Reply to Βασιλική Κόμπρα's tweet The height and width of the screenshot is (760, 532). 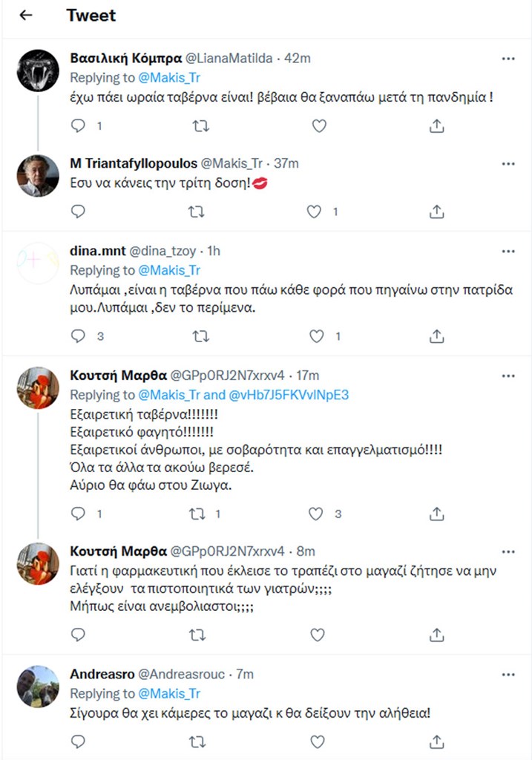pos(78,126)
